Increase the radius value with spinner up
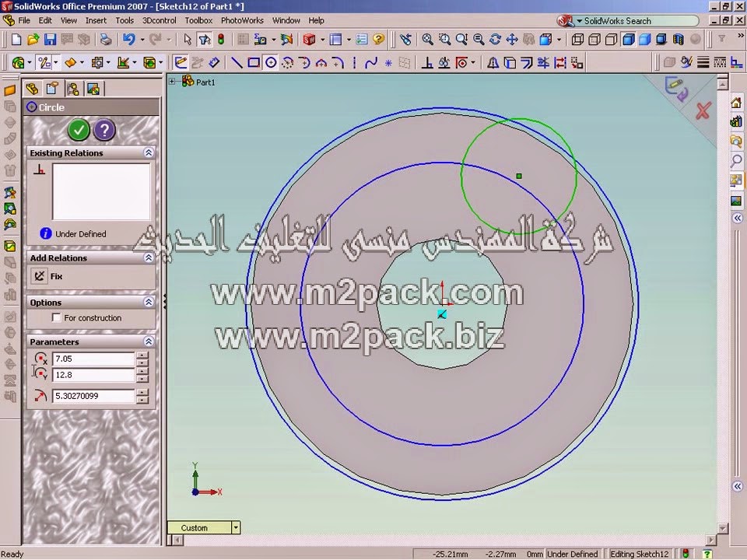The width and height of the screenshot is (747, 560). click(x=142, y=392)
